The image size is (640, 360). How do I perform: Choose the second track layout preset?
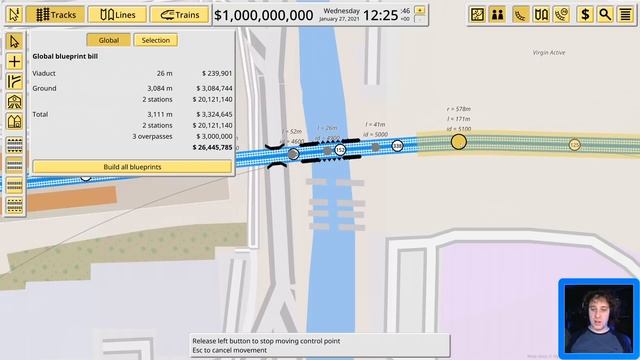(14, 165)
